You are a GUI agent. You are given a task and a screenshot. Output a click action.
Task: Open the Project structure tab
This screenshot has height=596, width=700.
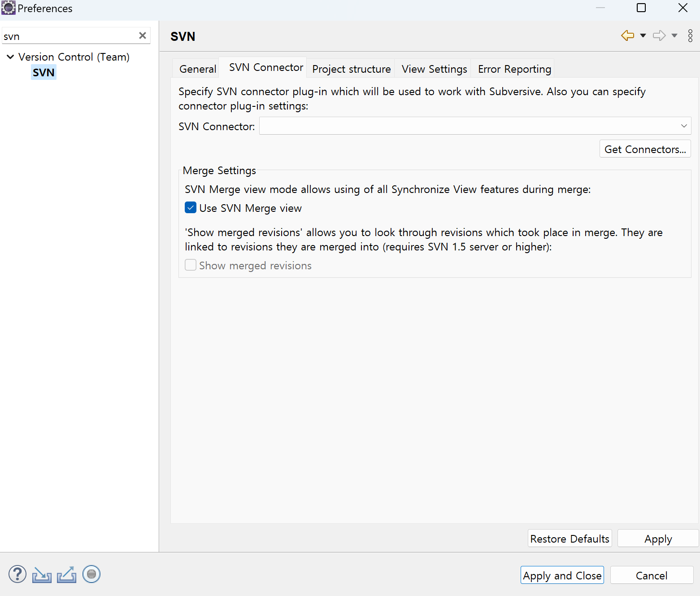352,69
